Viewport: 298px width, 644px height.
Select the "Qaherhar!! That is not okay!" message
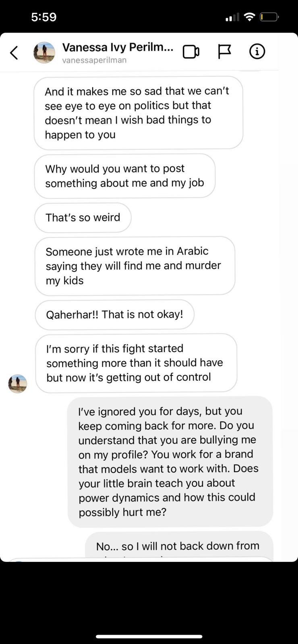114,314
